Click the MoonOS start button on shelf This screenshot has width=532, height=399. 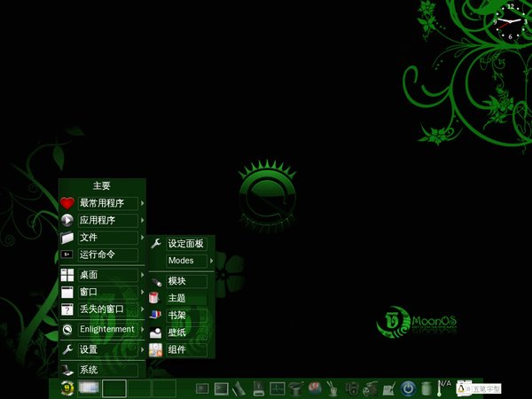click(66, 387)
